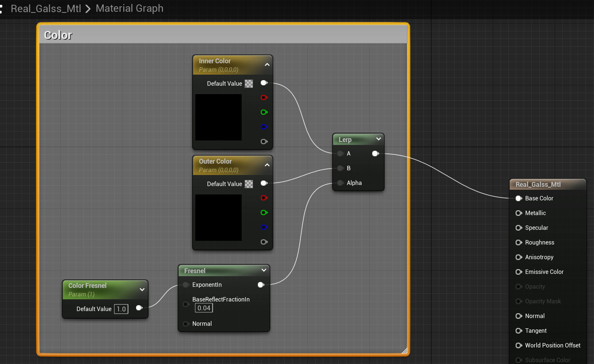
Task: Select the Color comment box title
Action: pos(58,35)
